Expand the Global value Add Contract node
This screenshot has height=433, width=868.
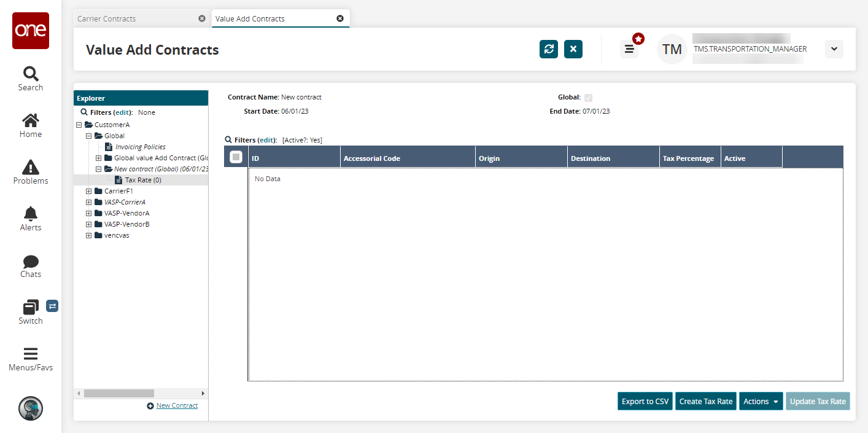click(x=98, y=158)
